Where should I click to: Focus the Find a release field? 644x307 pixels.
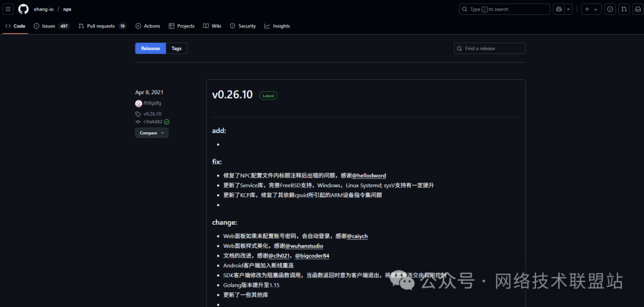[x=490, y=48]
